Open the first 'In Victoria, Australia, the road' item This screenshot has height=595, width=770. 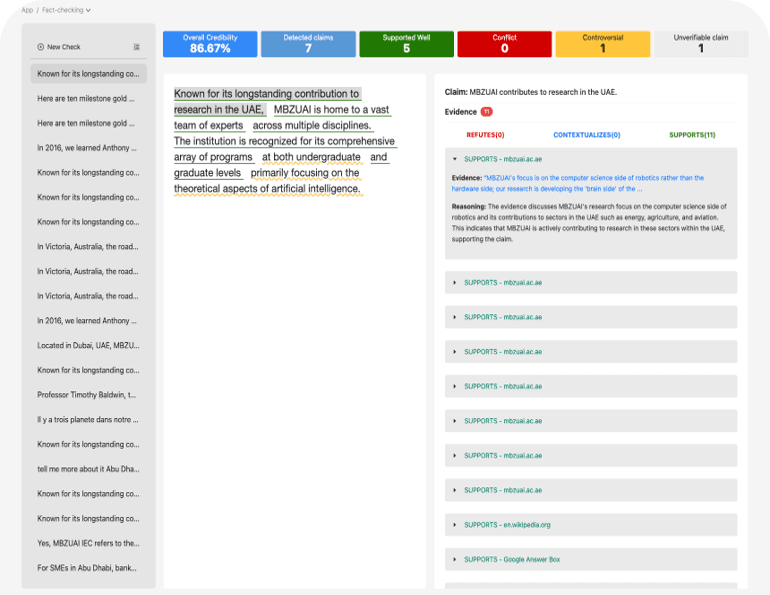[88, 246]
